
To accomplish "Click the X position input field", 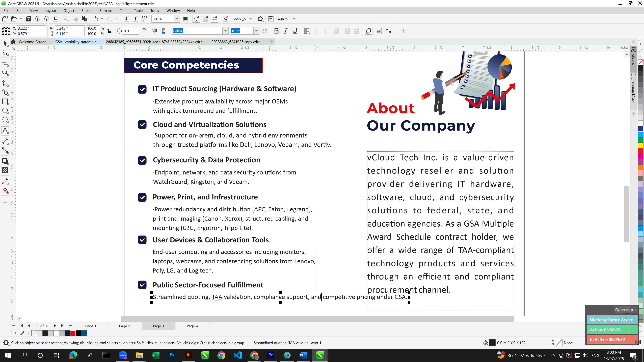I will click(x=31, y=28).
